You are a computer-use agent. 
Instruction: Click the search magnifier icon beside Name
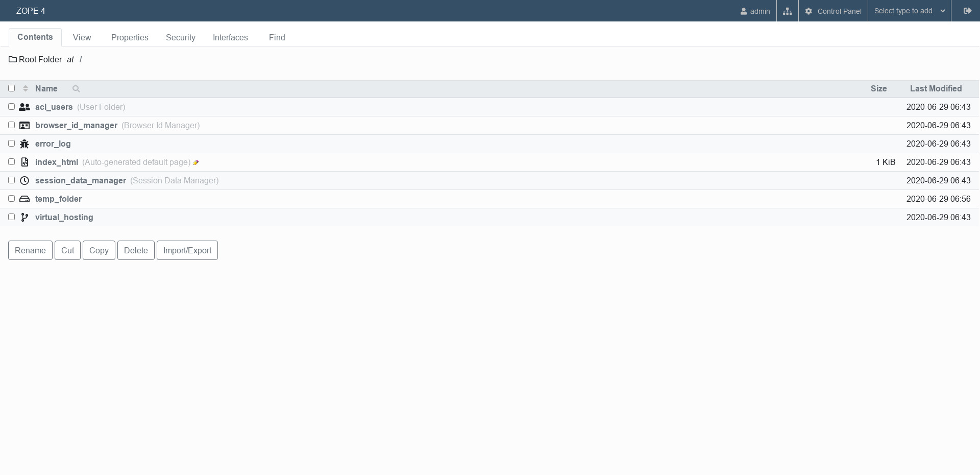76,89
